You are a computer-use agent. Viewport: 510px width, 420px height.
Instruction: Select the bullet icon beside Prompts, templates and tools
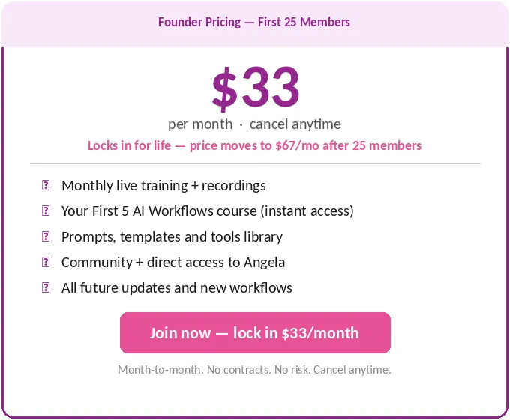click(x=46, y=236)
